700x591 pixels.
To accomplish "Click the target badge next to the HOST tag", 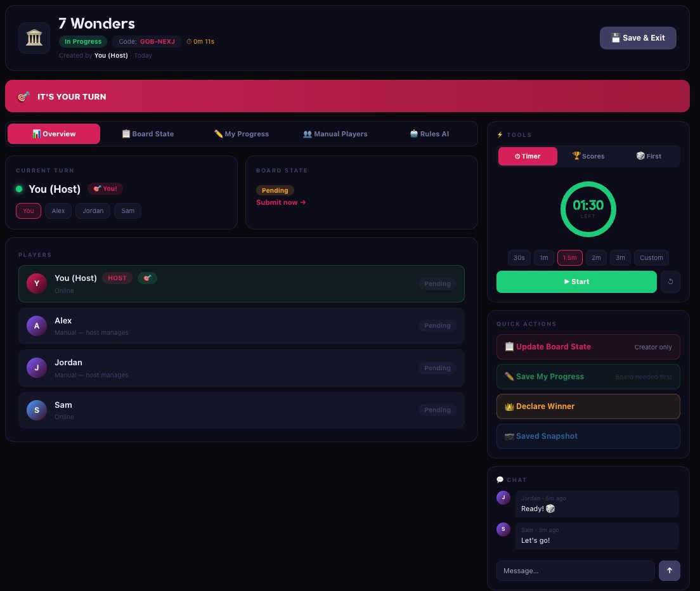I will coord(147,278).
